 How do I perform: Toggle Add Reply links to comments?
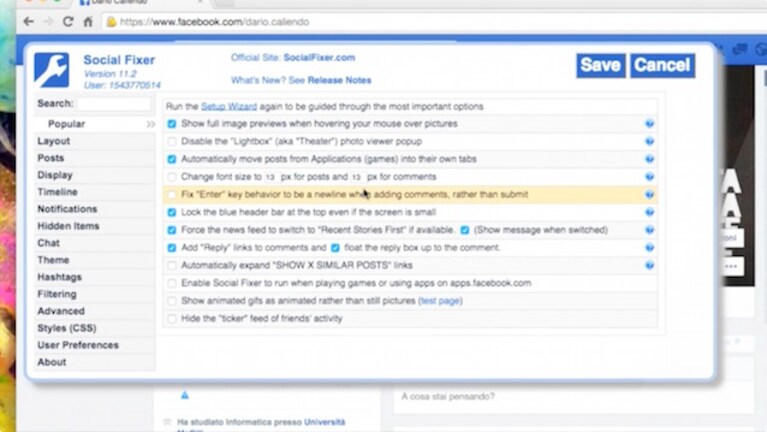[172, 248]
